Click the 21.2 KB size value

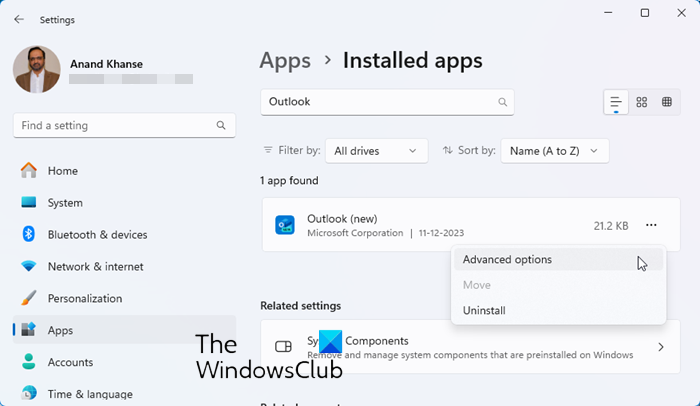[611, 226]
